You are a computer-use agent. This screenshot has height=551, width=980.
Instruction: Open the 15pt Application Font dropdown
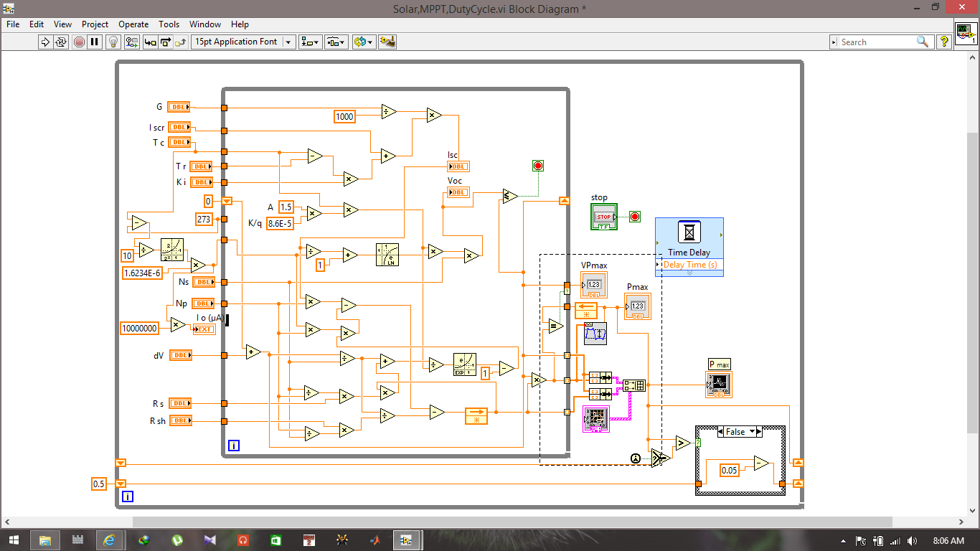pos(244,42)
